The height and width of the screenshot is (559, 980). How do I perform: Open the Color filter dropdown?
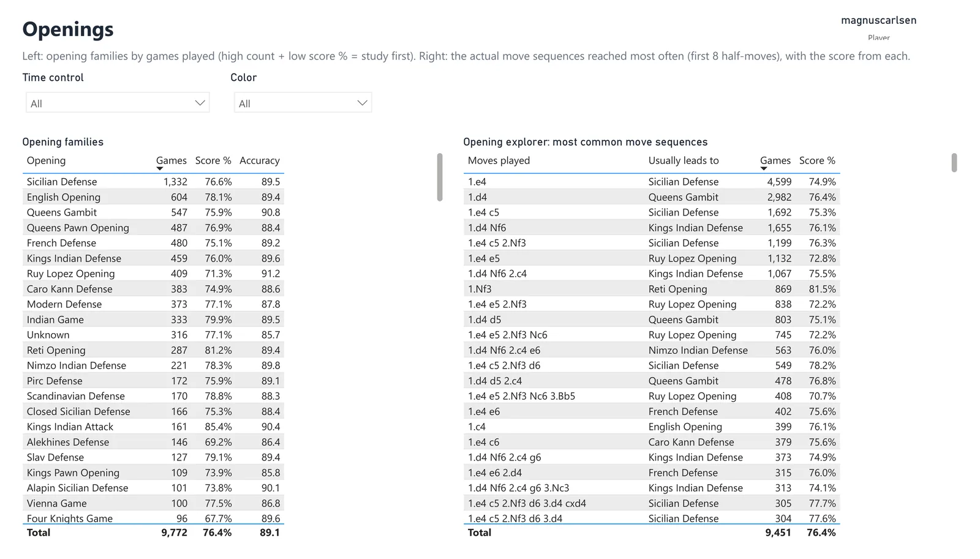point(303,103)
